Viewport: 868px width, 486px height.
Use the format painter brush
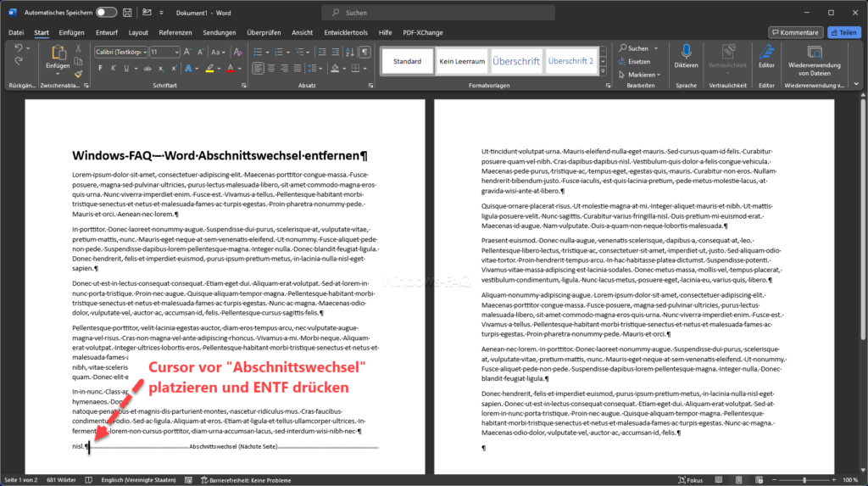pyautogui.click(x=78, y=74)
